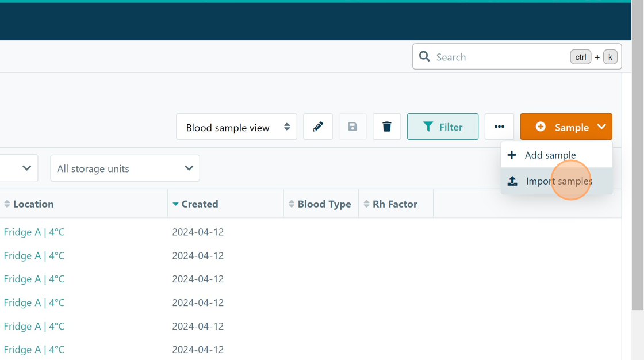Click the magnifying glass search icon
Viewport: 644px width, 360px height.
click(x=424, y=57)
